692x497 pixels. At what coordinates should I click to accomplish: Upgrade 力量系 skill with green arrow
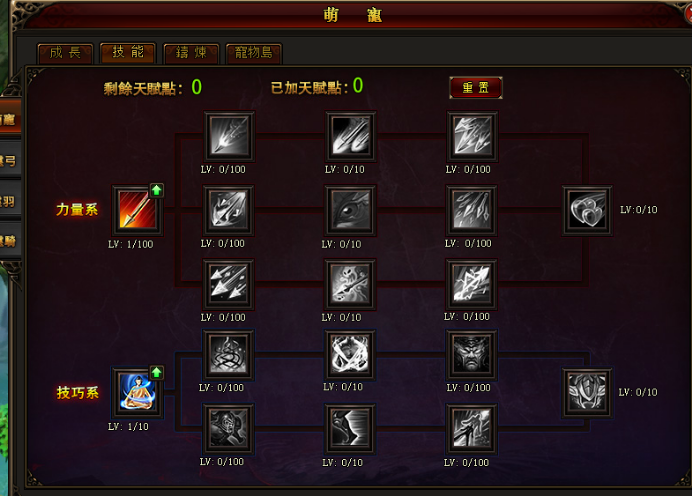pyautogui.click(x=157, y=190)
